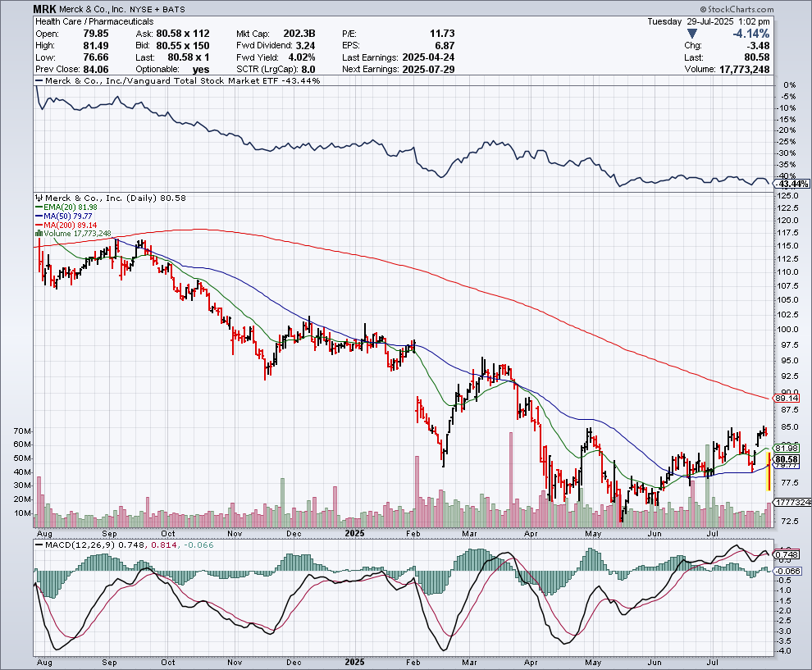
Task: Click the Next Earnings date 2025-07-29
Action: (x=427, y=70)
